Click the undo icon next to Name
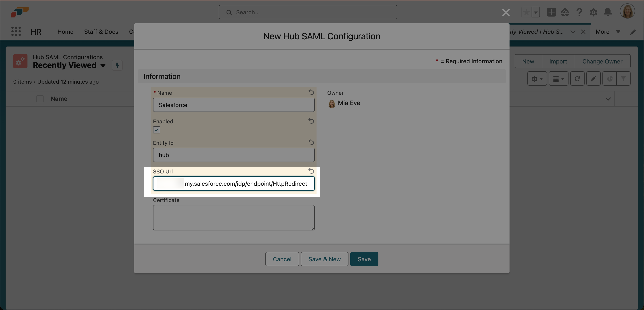644x310 pixels. (x=311, y=92)
